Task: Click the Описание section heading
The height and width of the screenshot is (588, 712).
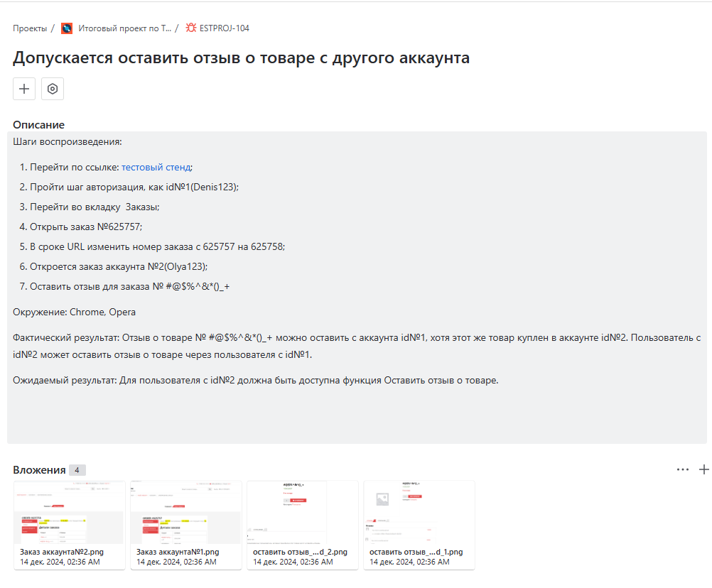Action: click(38, 125)
